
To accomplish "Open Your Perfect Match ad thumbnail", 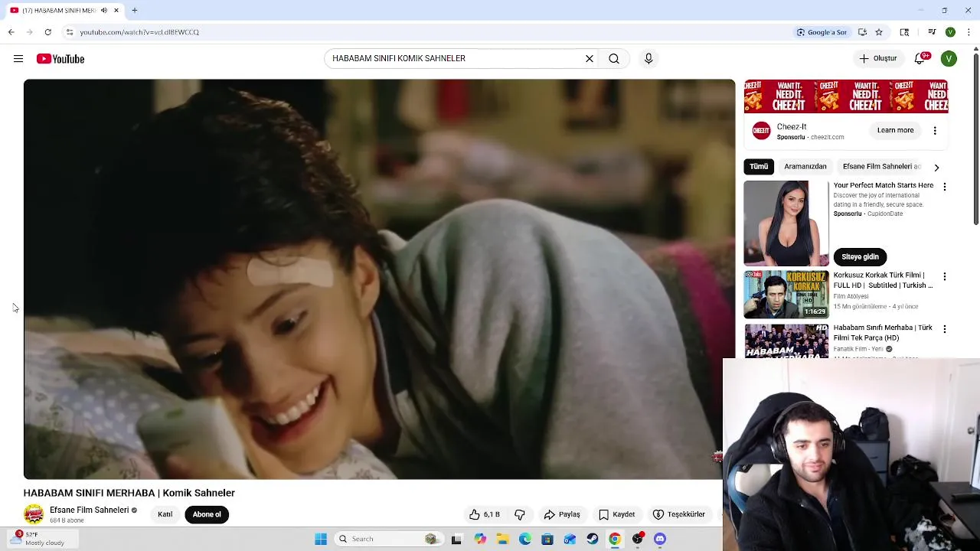I will [786, 223].
